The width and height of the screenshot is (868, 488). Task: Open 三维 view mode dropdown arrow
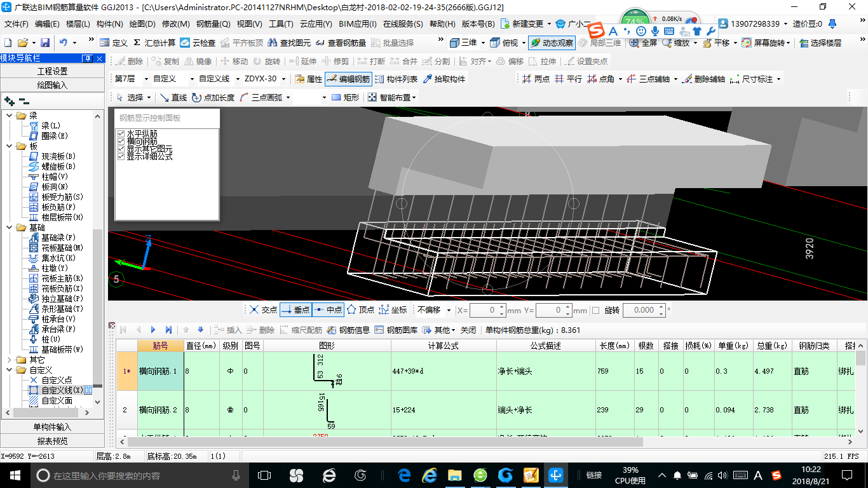coord(482,43)
